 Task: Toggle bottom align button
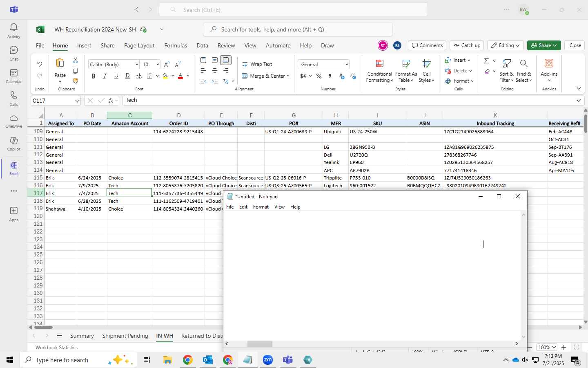pos(226,60)
